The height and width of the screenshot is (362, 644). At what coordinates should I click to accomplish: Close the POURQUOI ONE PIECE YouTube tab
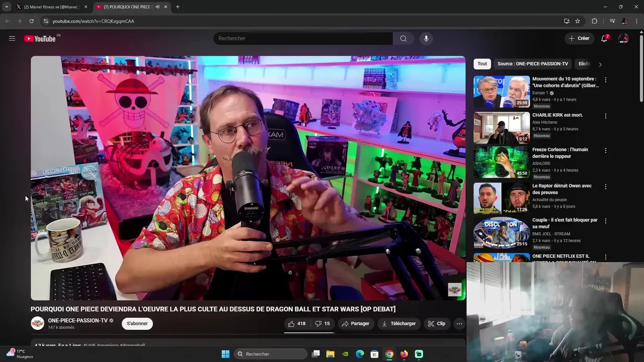pyautogui.click(x=167, y=7)
